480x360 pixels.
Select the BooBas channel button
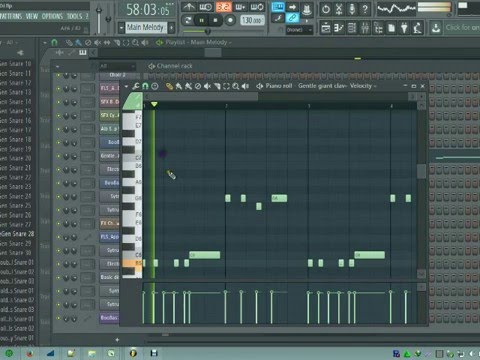109,318
